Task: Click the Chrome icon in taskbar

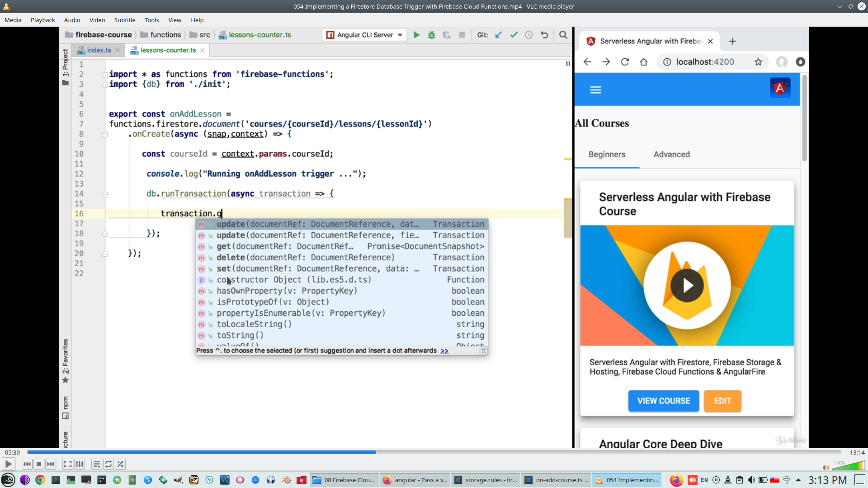Action: pos(40,480)
